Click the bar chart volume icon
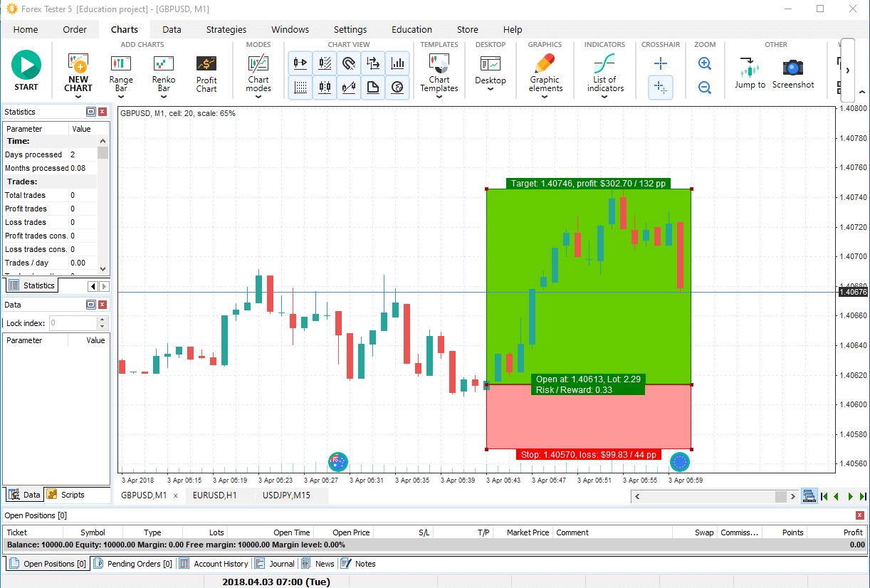This screenshot has width=870, height=588. coord(397,63)
